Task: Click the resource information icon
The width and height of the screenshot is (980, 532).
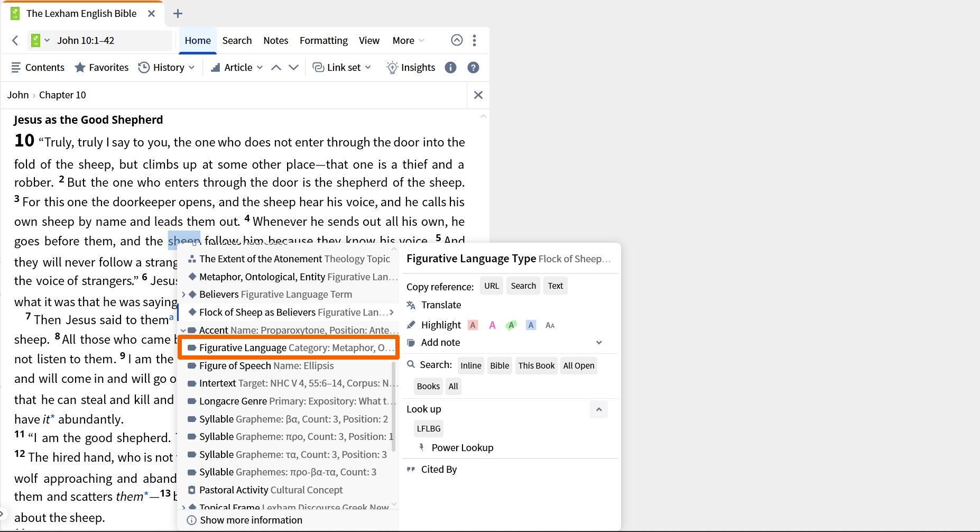Action: 450,67
